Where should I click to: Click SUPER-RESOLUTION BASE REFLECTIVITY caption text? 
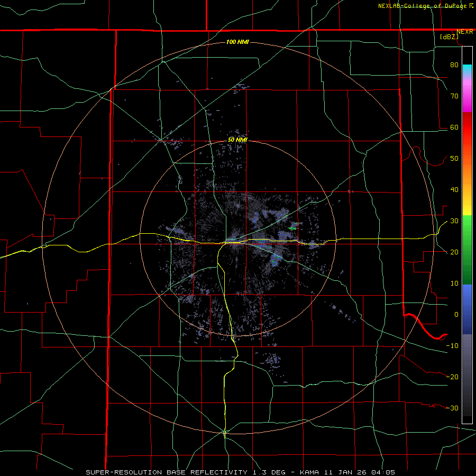[167, 472]
